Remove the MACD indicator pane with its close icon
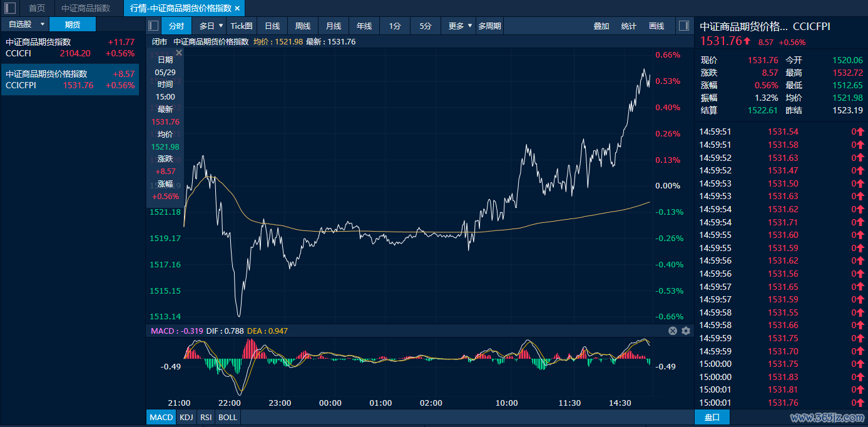868x427 pixels. tap(673, 331)
